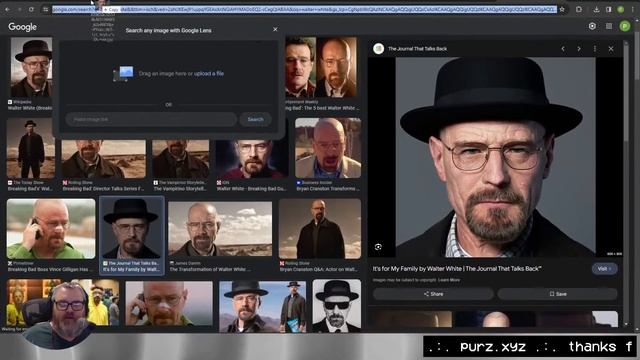The width and height of the screenshot is (640, 360).
Task: Bookmark this page with star icon
Action: tap(562, 9)
